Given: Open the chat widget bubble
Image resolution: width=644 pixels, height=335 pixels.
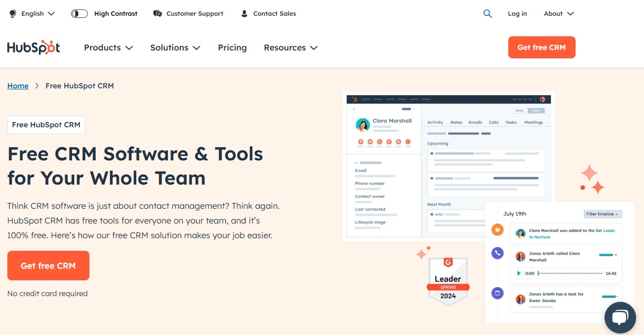Looking at the screenshot, I should [620, 318].
